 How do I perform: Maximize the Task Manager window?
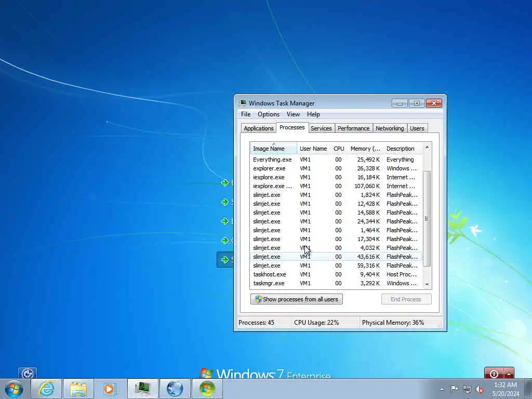(x=417, y=103)
